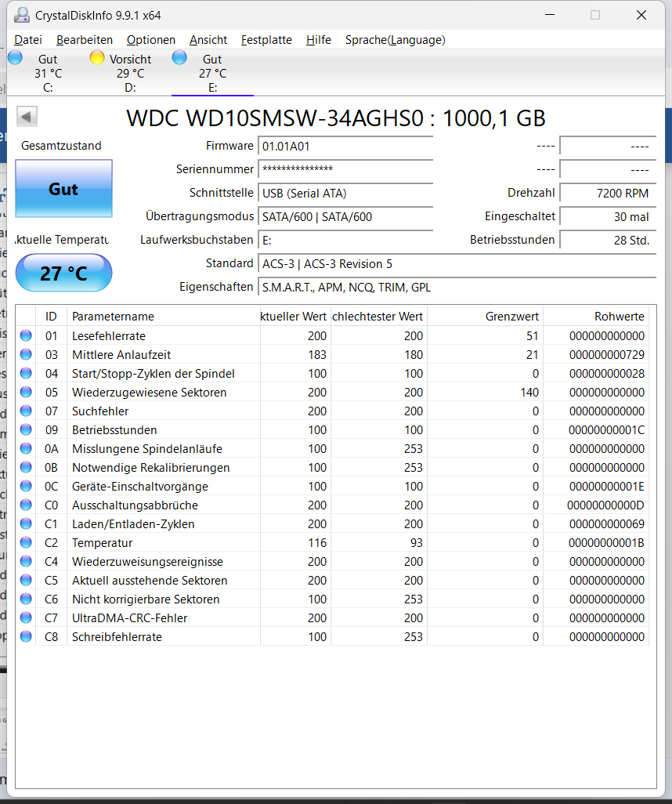
Task: Open the Ansicht menu
Action: (x=208, y=40)
